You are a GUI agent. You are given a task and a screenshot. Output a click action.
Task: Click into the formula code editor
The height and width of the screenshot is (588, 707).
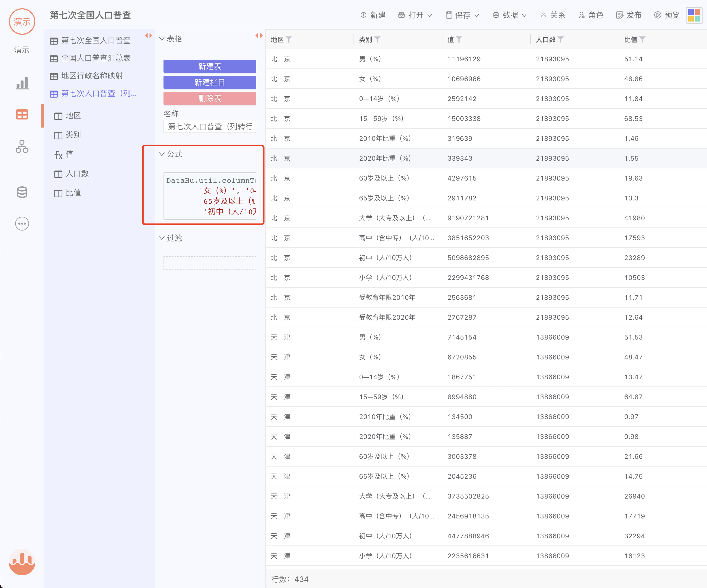click(210, 196)
